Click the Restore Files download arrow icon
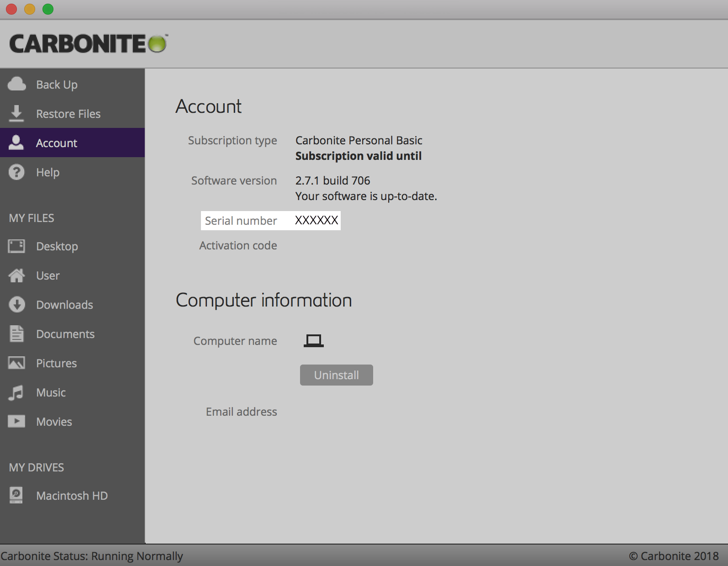The image size is (728, 566). coord(16,113)
